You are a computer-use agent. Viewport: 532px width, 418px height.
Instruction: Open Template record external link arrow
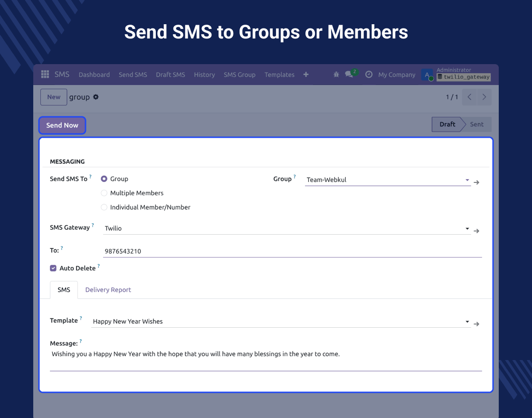point(476,324)
